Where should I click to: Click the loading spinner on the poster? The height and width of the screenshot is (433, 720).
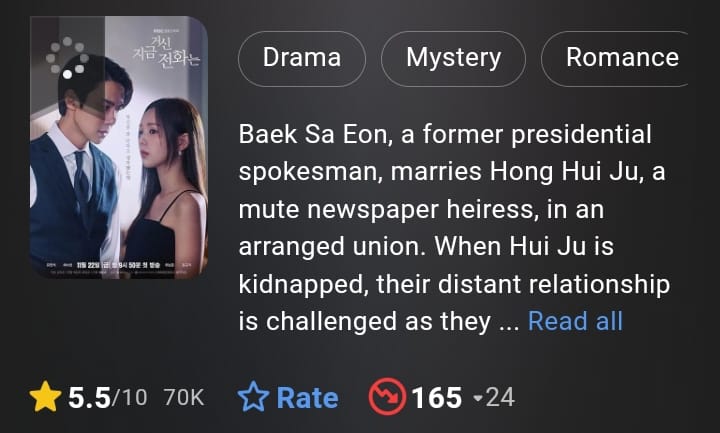pos(67,57)
